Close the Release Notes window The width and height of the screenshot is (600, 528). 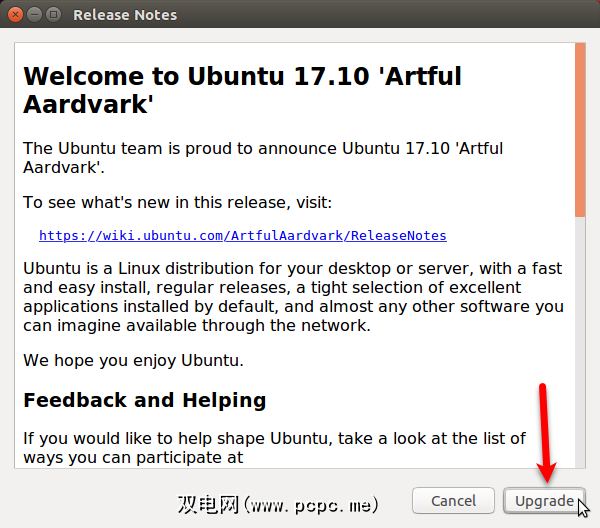pyautogui.click(x=14, y=15)
